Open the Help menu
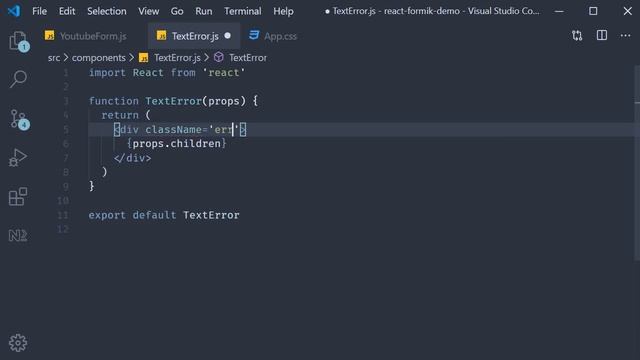This screenshot has height=360, width=640. (x=283, y=11)
